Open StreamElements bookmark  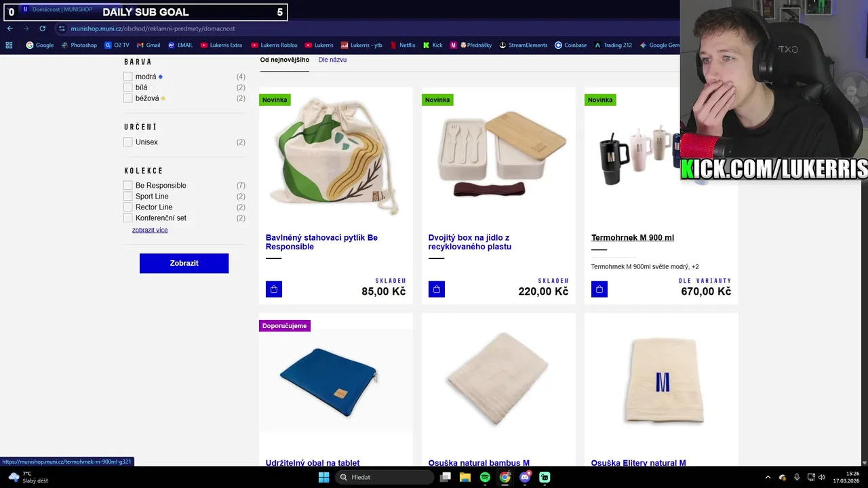pos(523,45)
